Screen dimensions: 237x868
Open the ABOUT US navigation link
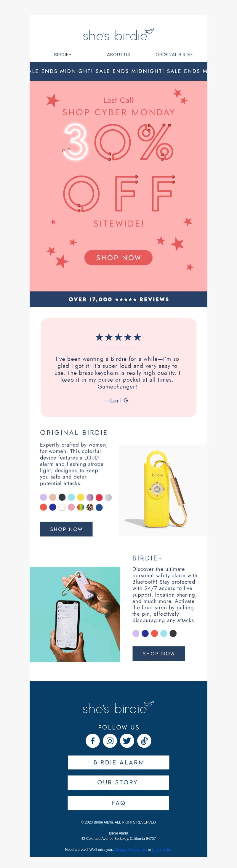point(118,55)
